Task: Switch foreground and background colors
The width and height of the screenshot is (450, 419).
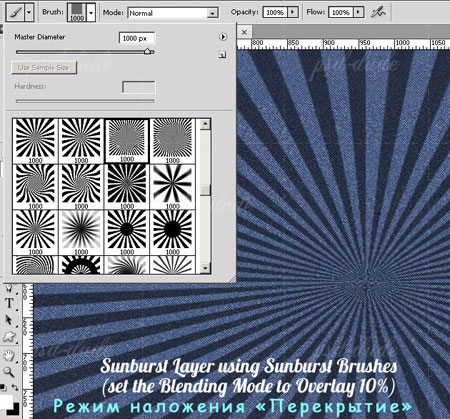Action: [x=15, y=388]
